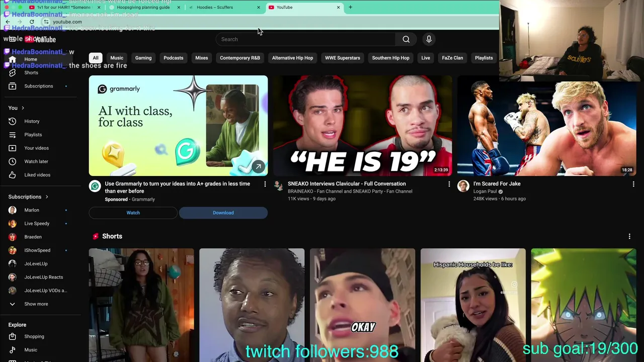Screen dimensions: 644x362
Task: Switch to Hoopsgiving planning guide tab
Action: [143, 7]
